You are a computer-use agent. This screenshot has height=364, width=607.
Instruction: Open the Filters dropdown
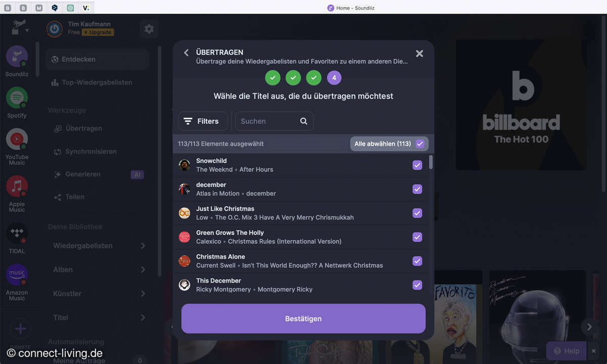(202, 121)
